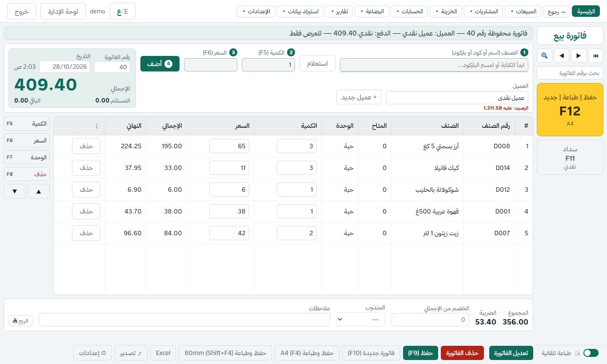Viewport: 607px width, 364px height.
Task: Click the أضف add item button
Action: (160, 63)
